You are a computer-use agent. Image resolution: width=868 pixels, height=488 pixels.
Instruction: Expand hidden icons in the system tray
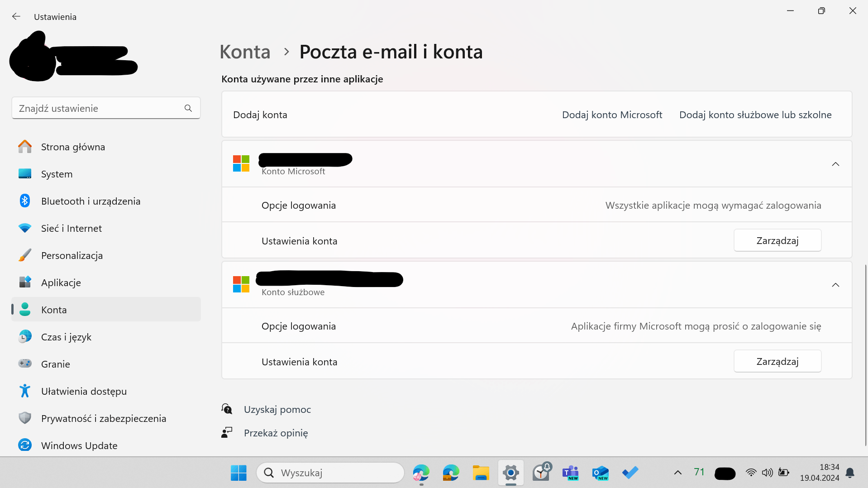point(677,473)
